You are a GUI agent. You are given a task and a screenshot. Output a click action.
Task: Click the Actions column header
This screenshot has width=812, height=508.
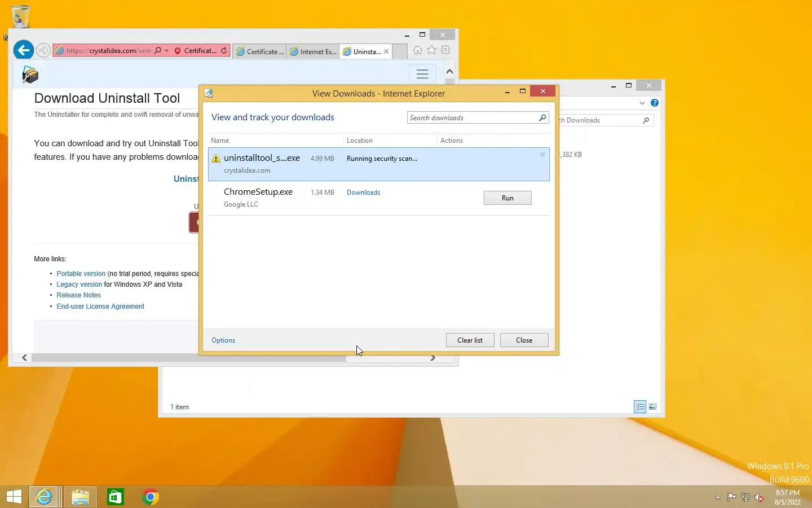click(493, 141)
